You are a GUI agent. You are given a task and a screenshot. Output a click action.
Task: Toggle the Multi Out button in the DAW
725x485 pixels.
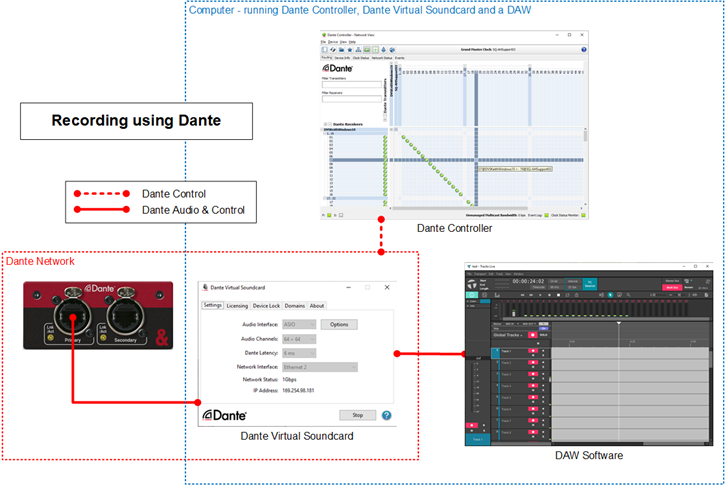pos(672,288)
